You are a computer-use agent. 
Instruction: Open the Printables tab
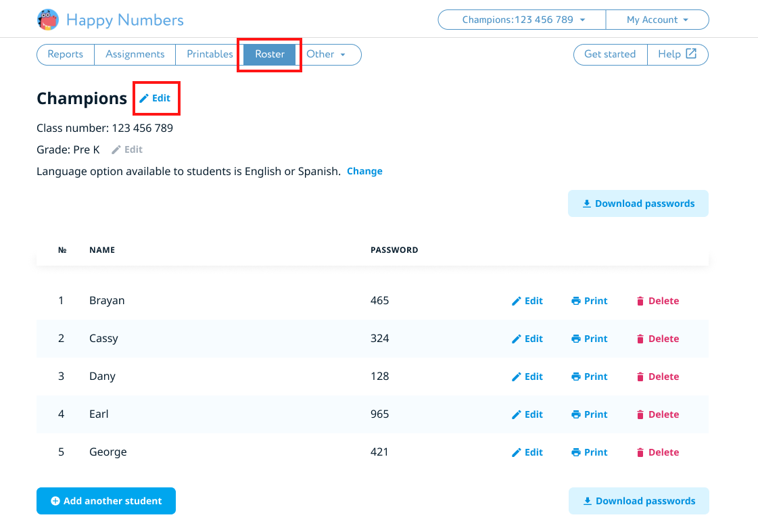click(x=210, y=54)
